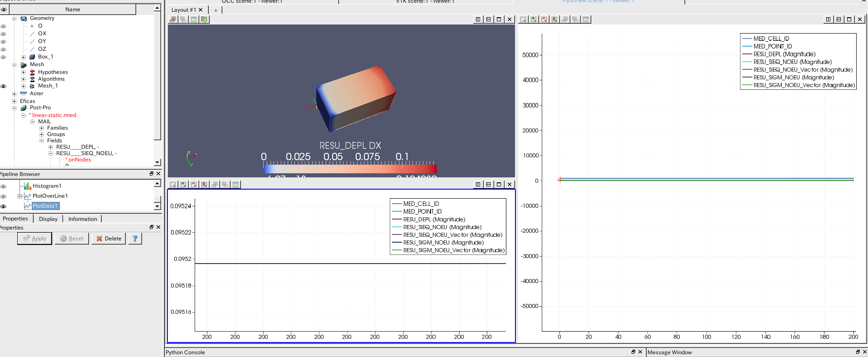Image resolution: width=868 pixels, height=357 pixels.
Task: Open view settings icon in right chart view
Action: [586, 20]
